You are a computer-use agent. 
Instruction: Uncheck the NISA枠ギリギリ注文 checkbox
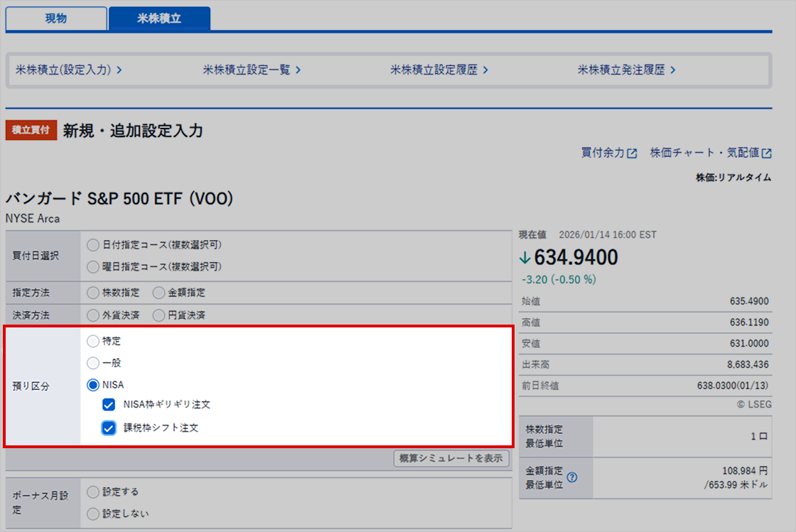(x=108, y=406)
